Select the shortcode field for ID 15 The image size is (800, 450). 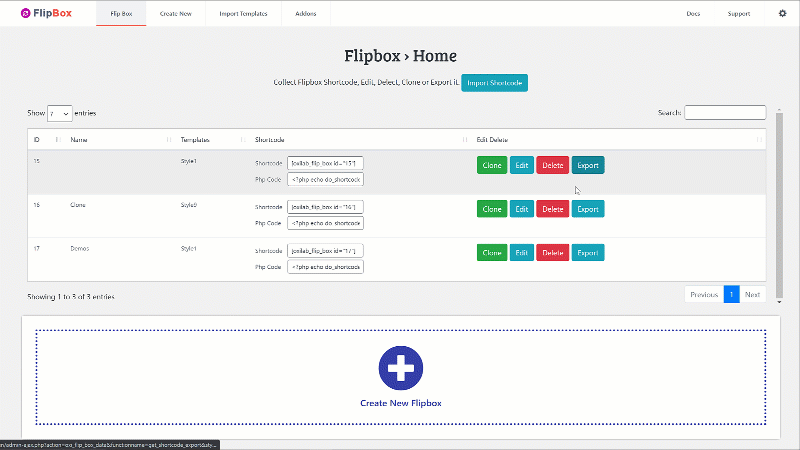(x=325, y=163)
